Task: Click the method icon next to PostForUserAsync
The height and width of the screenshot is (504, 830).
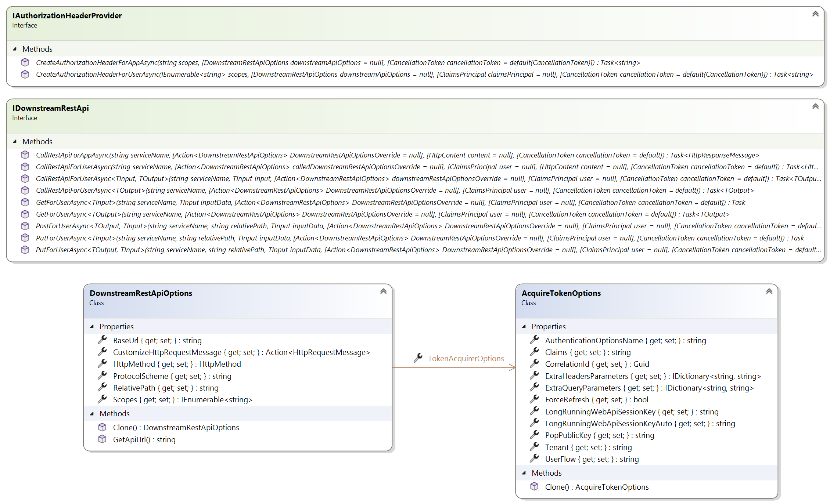Action: [x=25, y=226]
